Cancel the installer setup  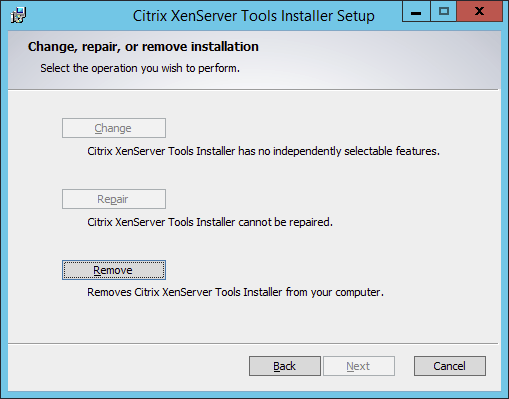450,366
